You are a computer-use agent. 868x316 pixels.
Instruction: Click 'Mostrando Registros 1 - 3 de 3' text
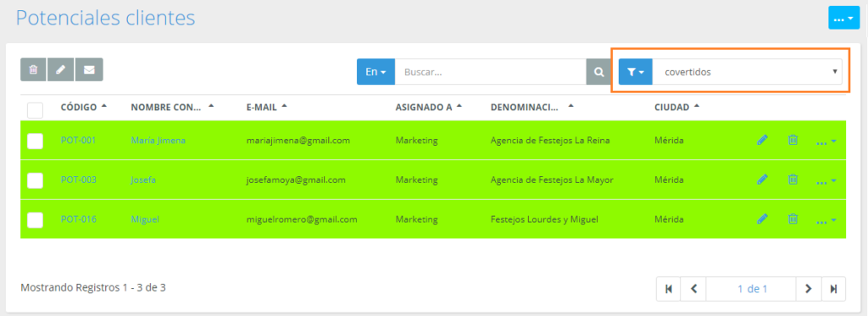point(93,288)
